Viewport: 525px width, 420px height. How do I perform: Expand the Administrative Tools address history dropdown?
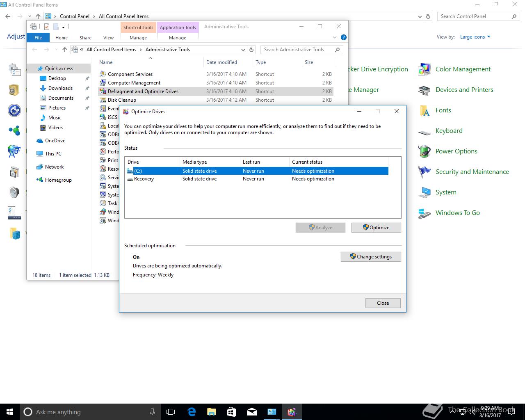[x=243, y=50]
